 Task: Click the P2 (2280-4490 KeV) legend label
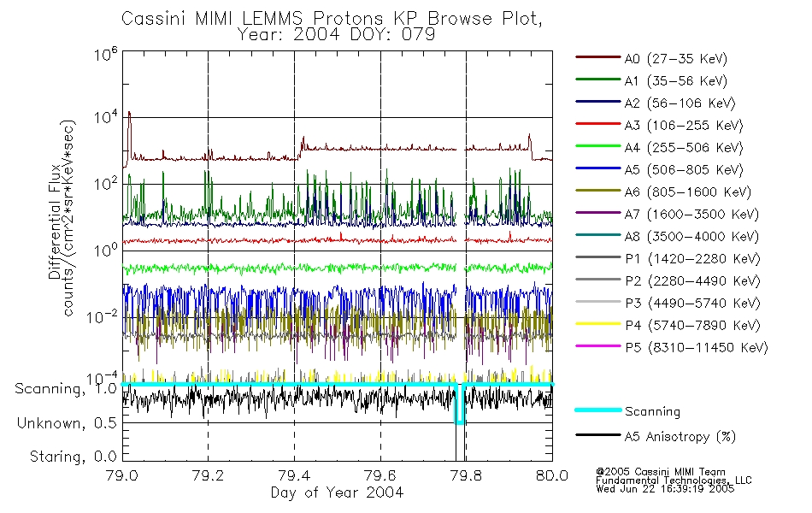click(x=692, y=280)
